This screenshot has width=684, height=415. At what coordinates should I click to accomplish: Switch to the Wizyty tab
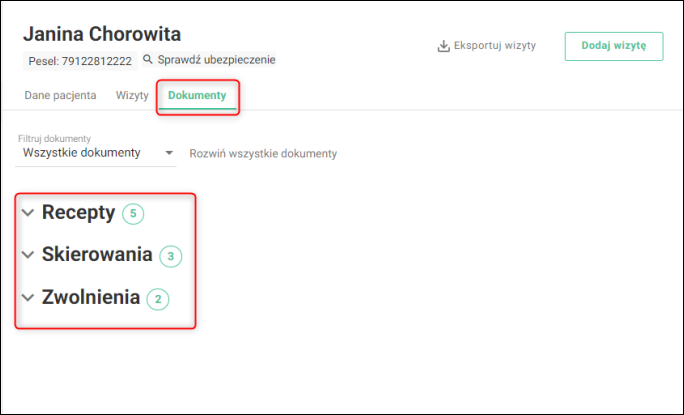point(132,96)
